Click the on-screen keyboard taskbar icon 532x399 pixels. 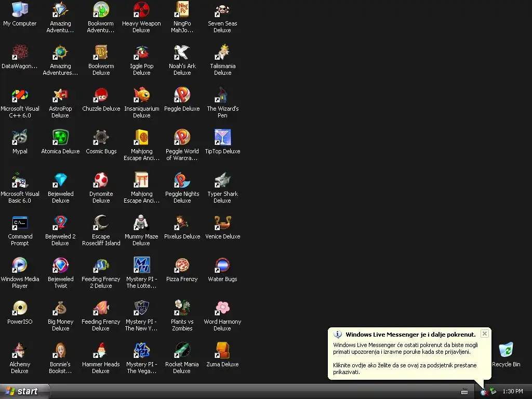(x=464, y=392)
